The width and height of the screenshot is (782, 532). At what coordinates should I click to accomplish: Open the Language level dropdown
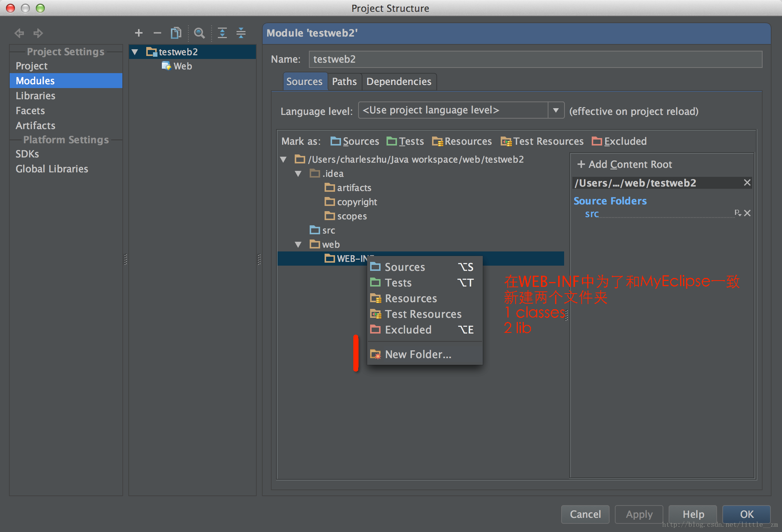pos(556,110)
